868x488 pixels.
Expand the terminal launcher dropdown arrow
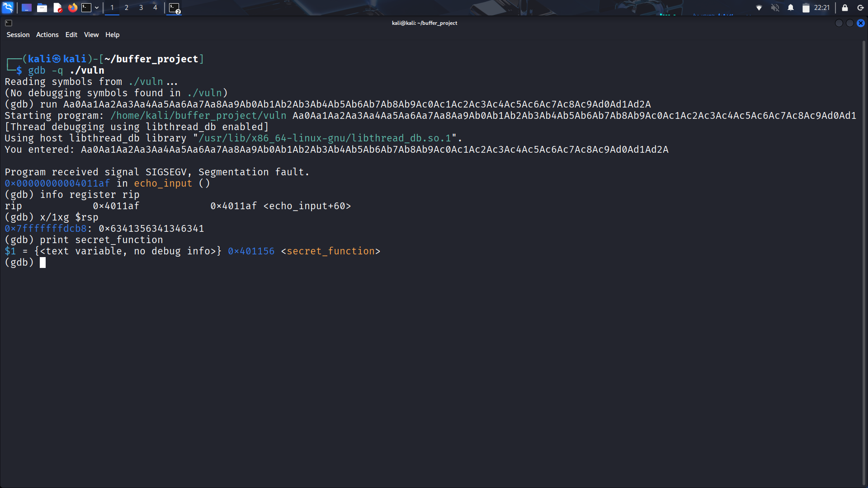coord(97,7)
